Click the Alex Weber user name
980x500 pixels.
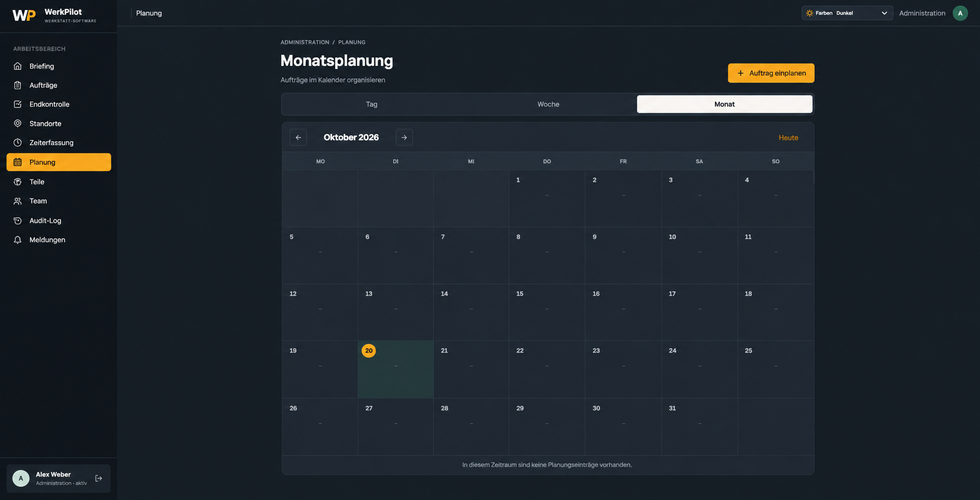pos(53,474)
